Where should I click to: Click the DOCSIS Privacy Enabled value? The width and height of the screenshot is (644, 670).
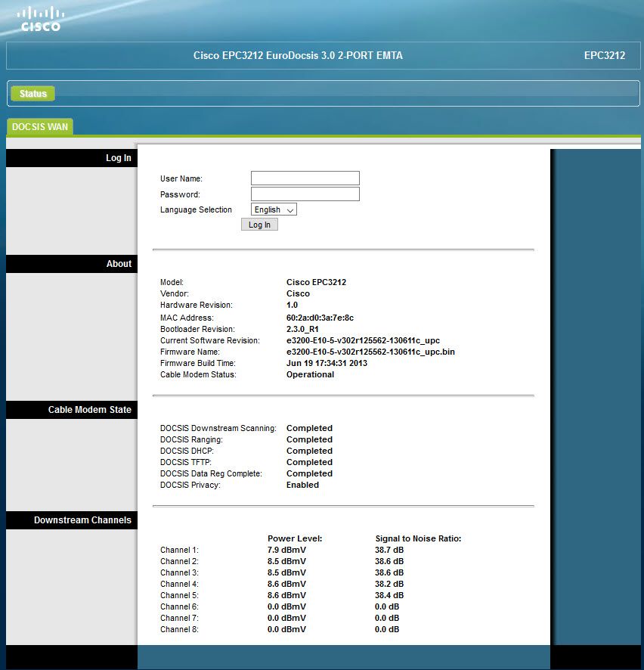tap(302, 485)
